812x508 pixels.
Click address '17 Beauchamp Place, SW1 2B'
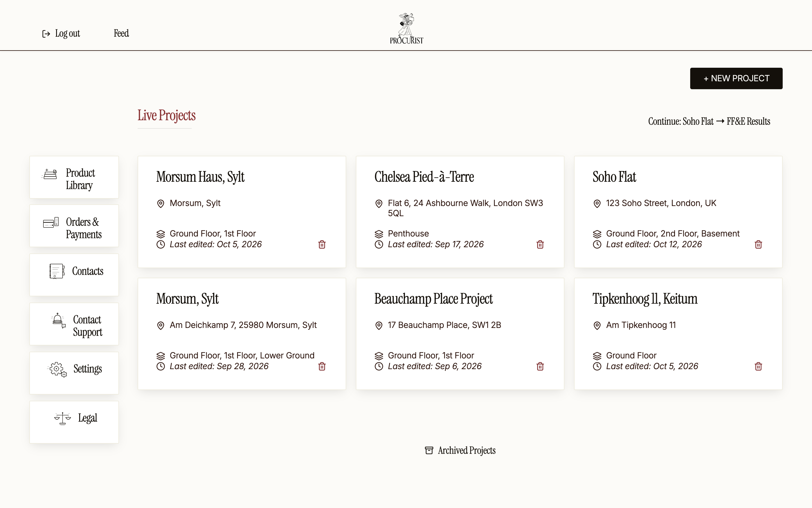click(x=444, y=325)
